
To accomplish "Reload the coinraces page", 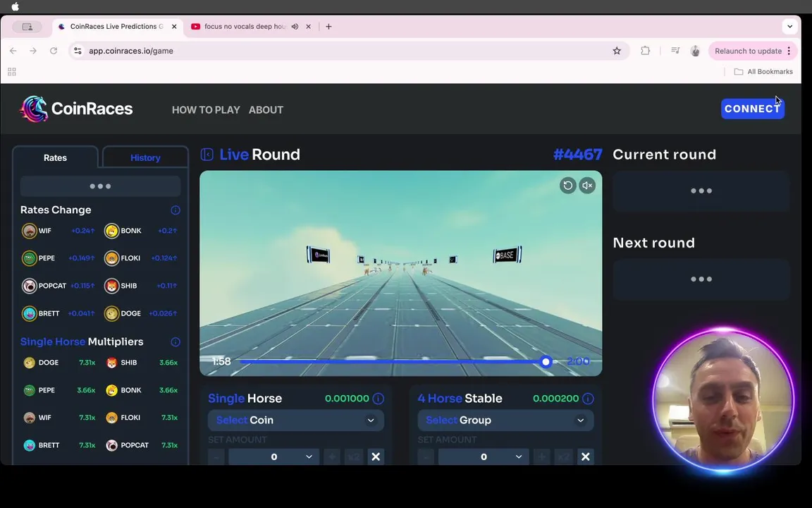I will [54, 51].
